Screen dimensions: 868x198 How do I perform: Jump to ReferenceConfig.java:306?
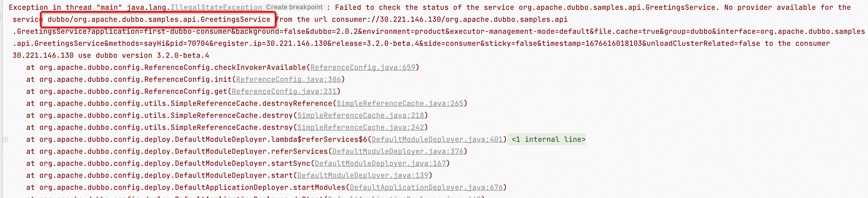288,79
